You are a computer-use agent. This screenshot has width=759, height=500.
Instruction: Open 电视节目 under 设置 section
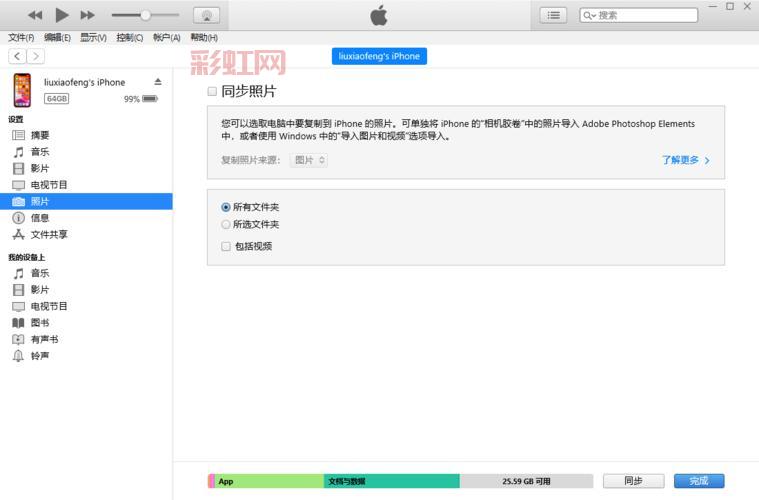(x=86, y=185)
